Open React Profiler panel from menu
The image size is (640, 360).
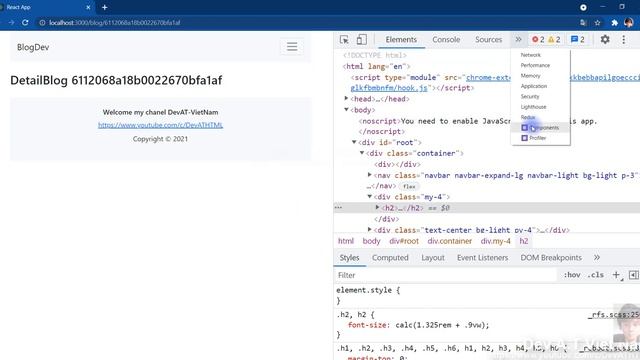click(x=534, y=138)
